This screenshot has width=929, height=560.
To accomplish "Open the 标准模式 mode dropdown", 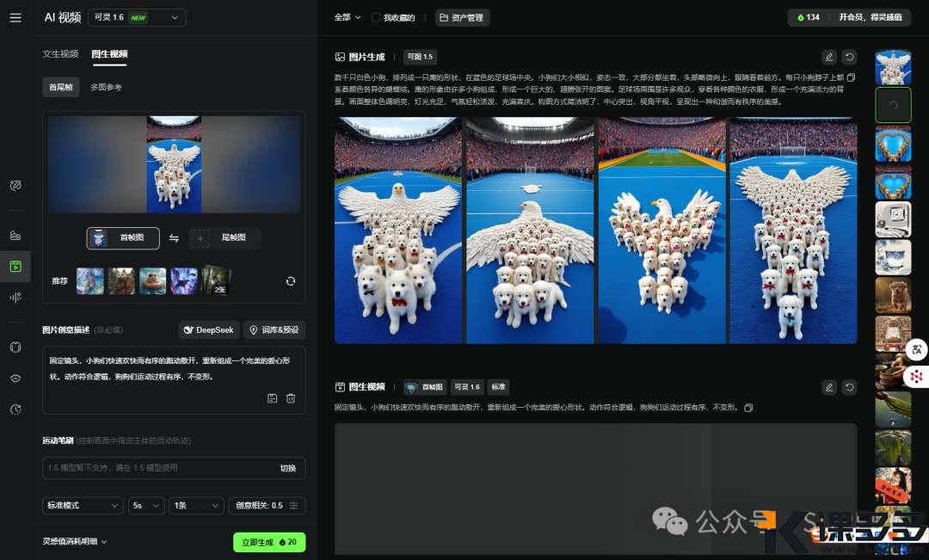I will pos(82,506).
